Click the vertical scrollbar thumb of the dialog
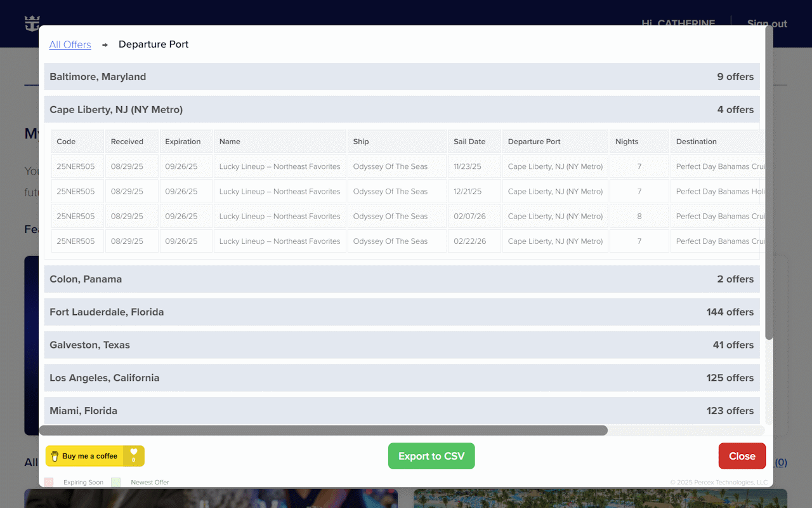812x508 pixels. [769, 183]
